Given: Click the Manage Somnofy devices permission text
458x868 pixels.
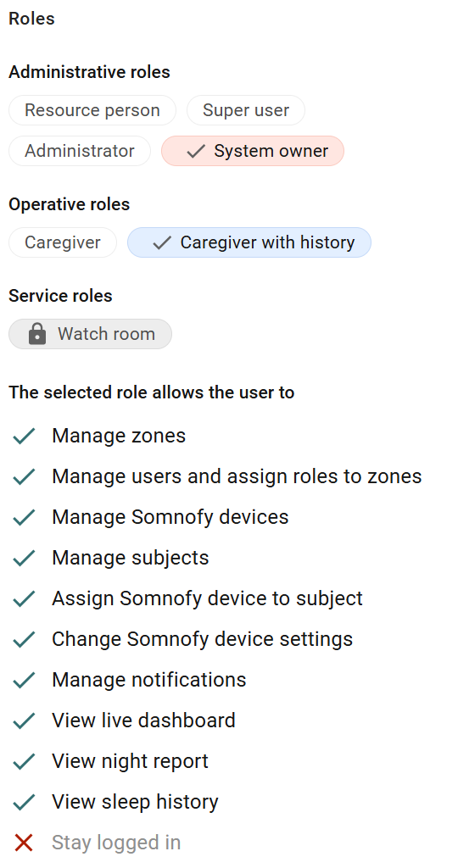Looking at the screenshot, I should [170, 517].
